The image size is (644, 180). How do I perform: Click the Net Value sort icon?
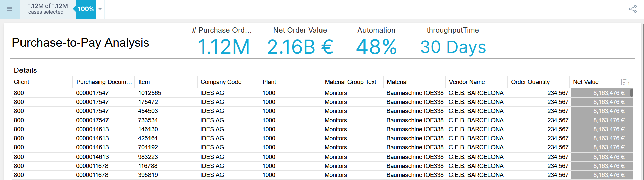pos(624,82)
